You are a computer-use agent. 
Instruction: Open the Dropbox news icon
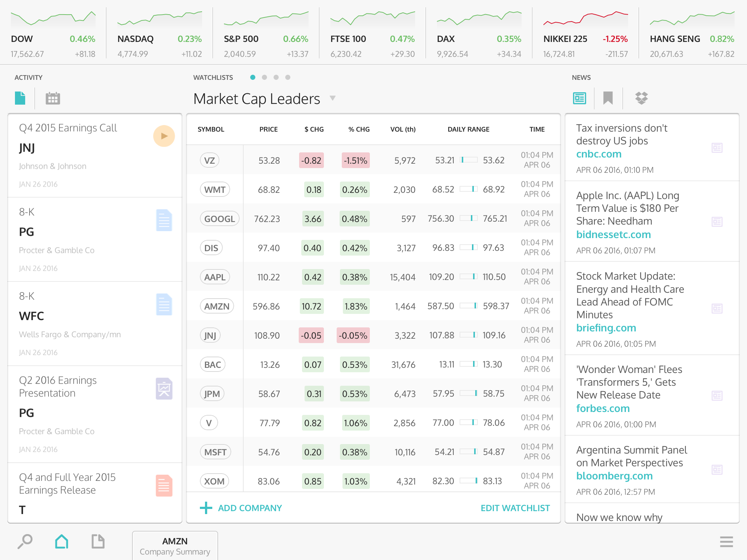pyautogui.click(x=642, y=98)
